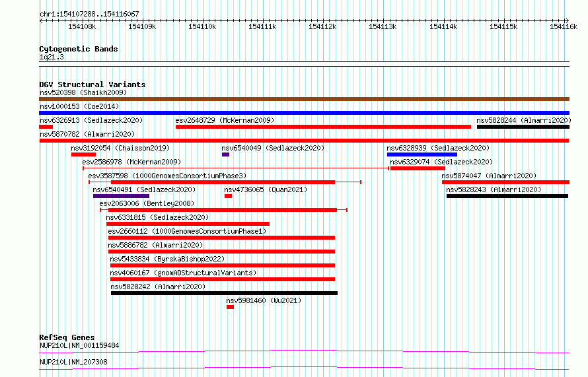This screenshot has height=377, width=588.
Task: Click the 154109k ruler tick label
Action: (142, 26)
